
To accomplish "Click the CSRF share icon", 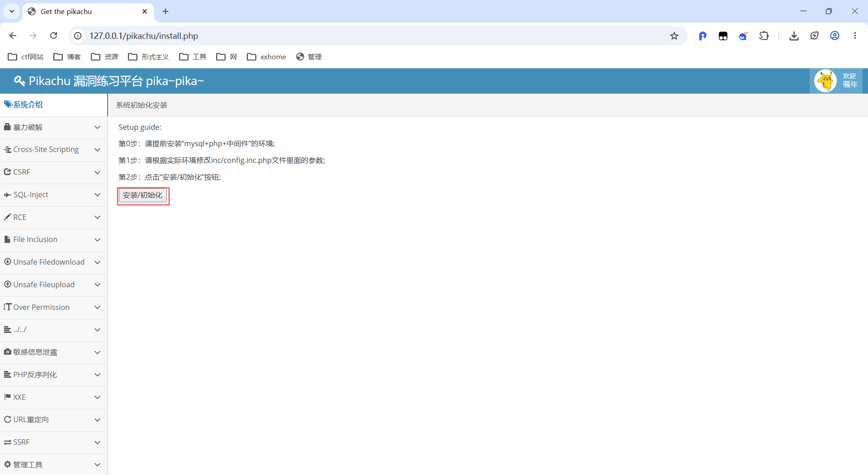I will 7,172.
